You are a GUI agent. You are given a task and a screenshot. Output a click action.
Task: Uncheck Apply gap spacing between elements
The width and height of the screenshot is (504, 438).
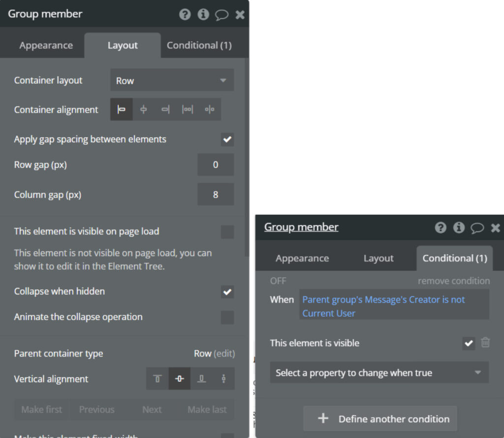[x=227, y=139]
